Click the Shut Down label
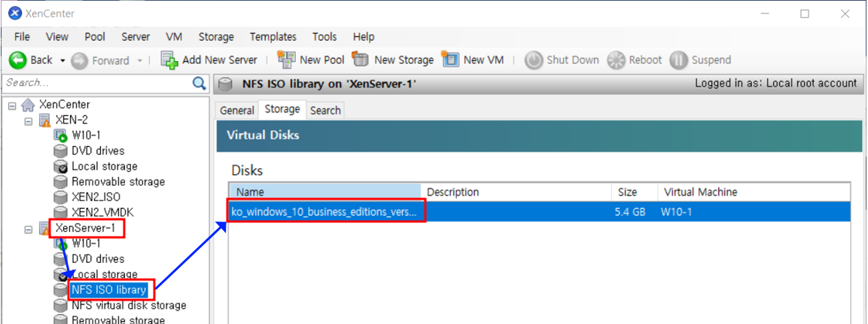 573,60
